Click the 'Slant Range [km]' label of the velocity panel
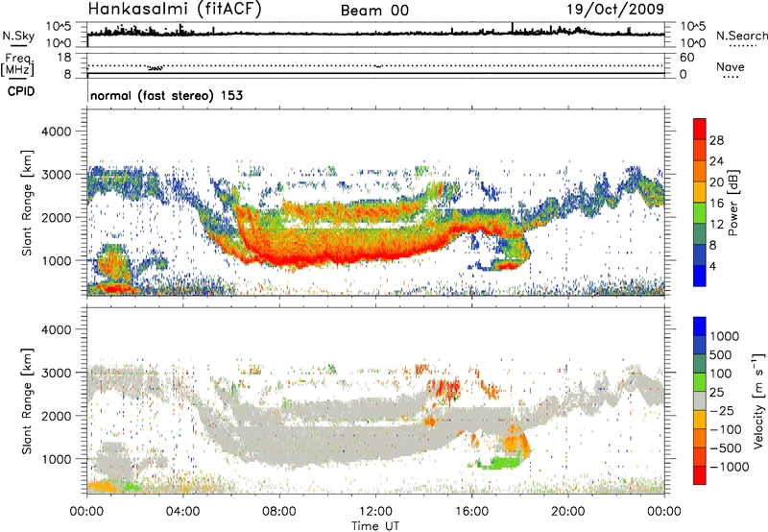 point(27,401)
